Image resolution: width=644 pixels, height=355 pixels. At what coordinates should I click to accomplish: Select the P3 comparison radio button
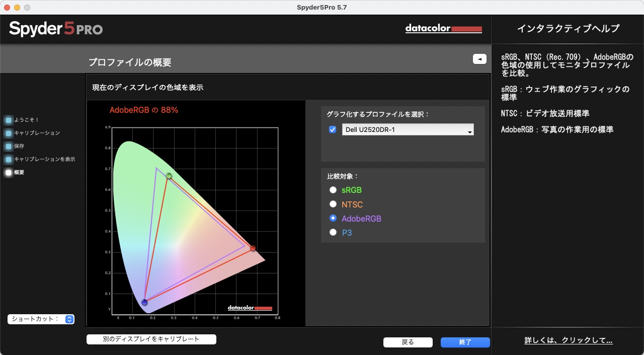[333, 232]
